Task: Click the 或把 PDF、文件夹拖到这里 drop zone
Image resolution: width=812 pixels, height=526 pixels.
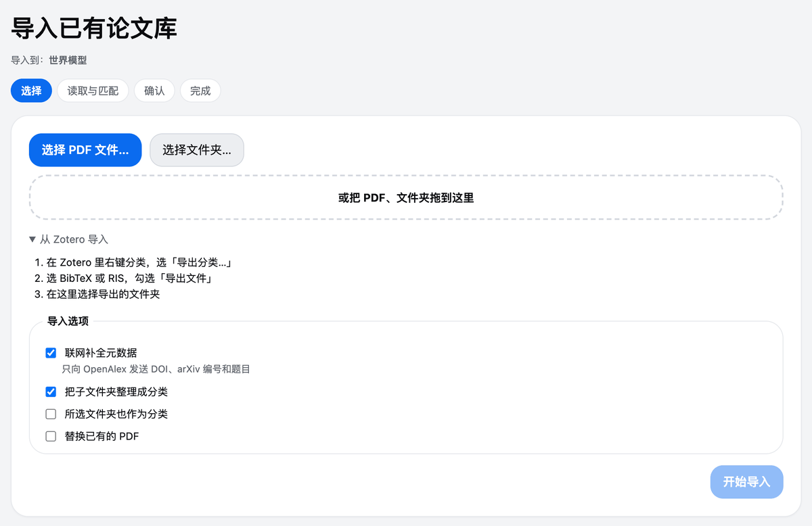Action: coord(406,197)
